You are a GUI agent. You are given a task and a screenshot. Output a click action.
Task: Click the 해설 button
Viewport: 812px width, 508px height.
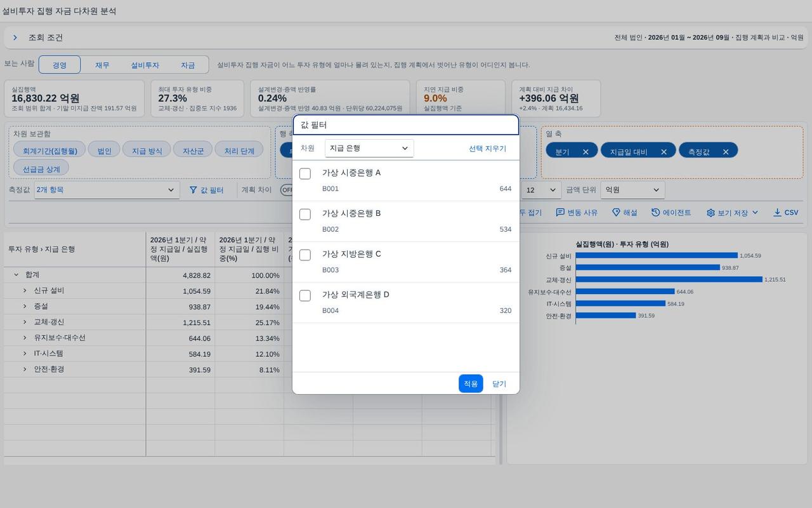click(x=624, y=213)
